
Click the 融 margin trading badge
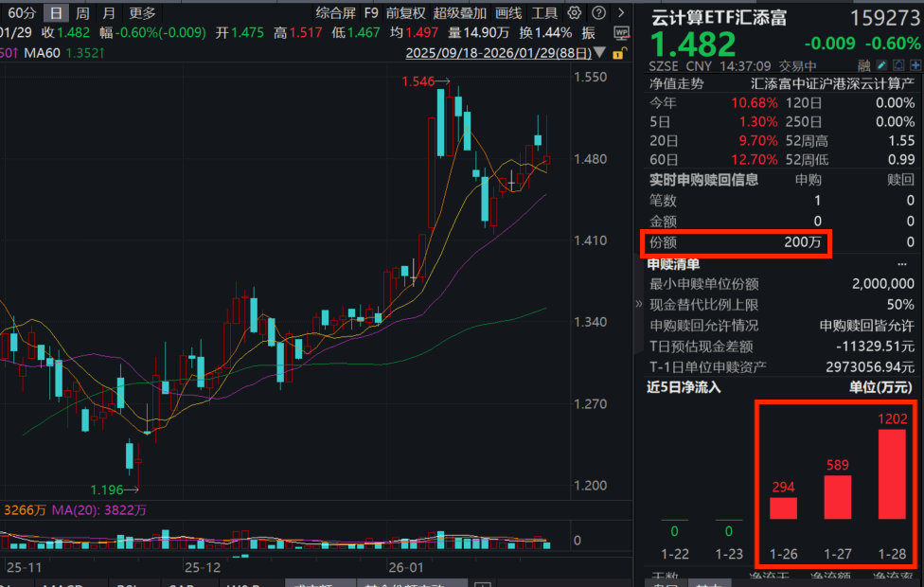(863, 64)
